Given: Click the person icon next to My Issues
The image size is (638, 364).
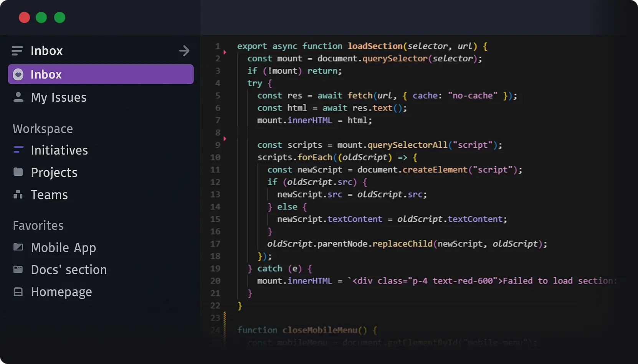Looking at the screenshot, I should tap(18, 97).
